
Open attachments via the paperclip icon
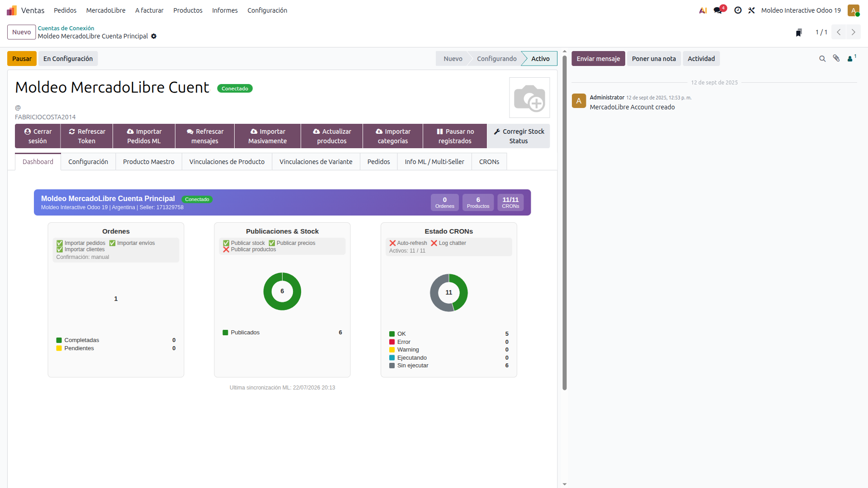(x=836, y=58)
